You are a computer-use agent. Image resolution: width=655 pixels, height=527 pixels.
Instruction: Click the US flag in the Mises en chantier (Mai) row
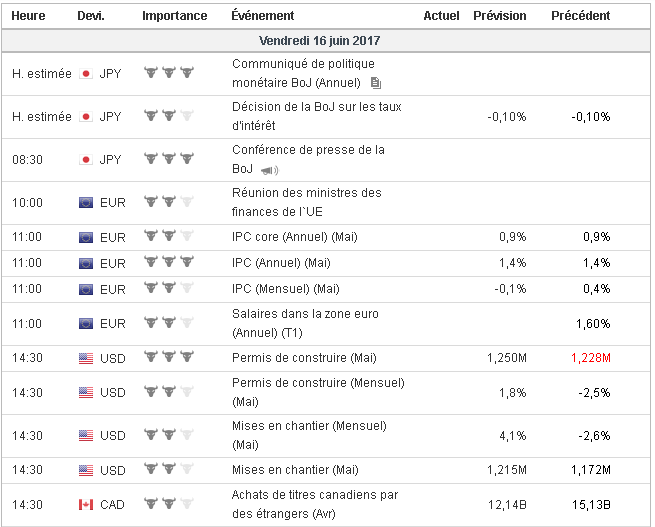pos(86,470)
